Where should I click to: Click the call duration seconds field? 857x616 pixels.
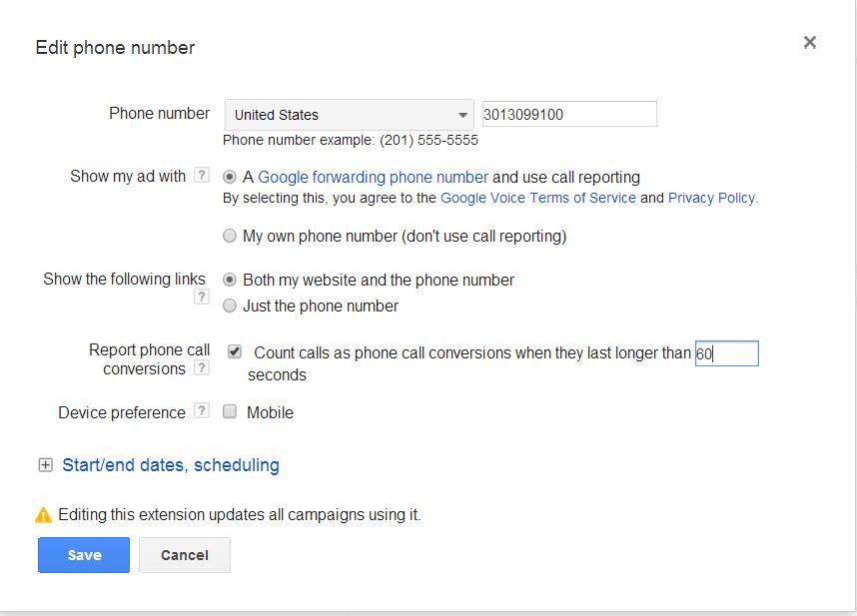point(727,352)
